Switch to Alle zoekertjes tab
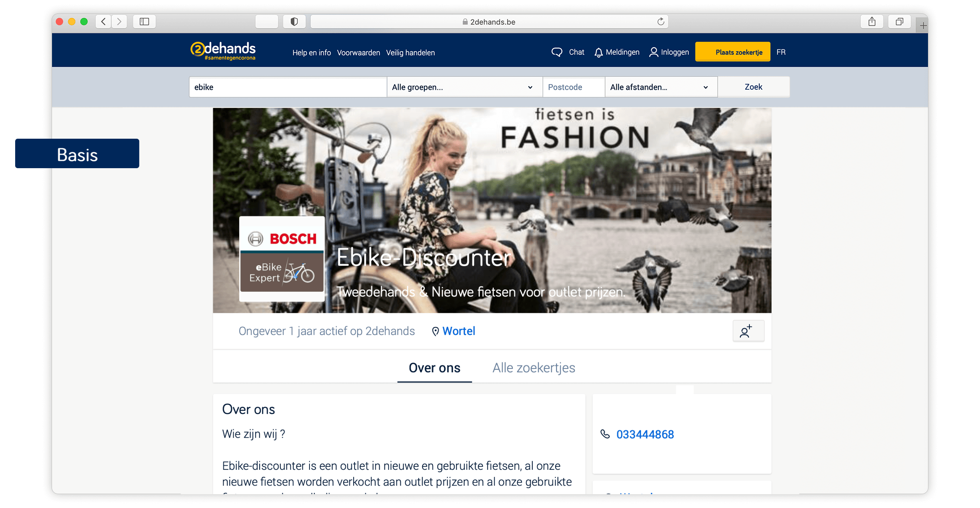Screen dimensions: 980x508 pyautogui.click(x=534, y=368)
